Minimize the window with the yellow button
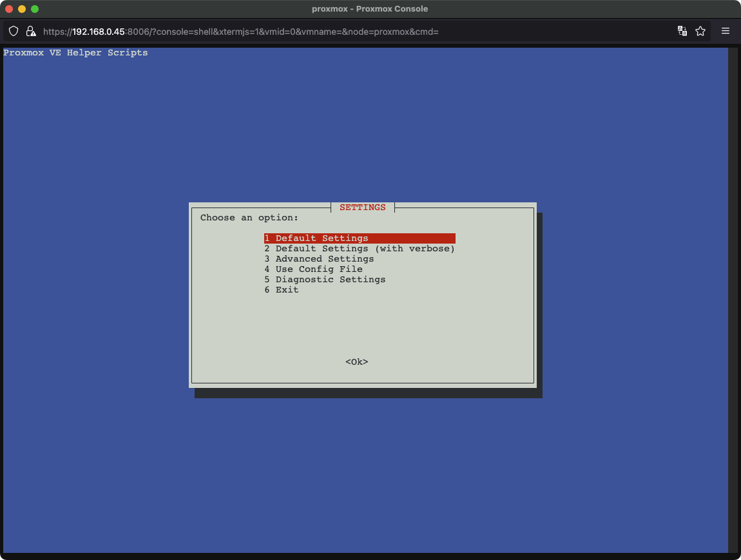741x560 pixels. (x=22, y=9)
